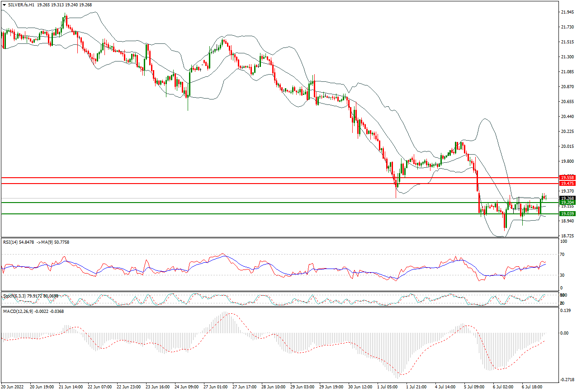Click the 19.370 price scale label
The image size is (577, 392).
tap(567, 191)
